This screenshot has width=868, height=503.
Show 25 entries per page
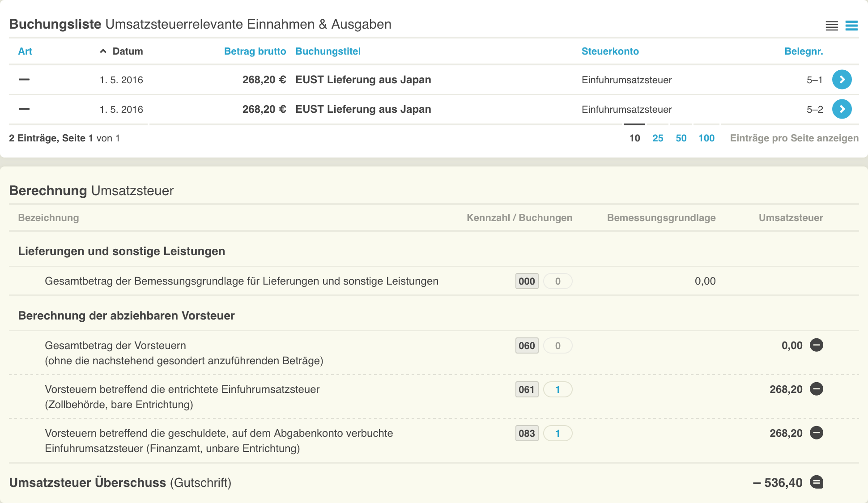click(x=658, y=138)
